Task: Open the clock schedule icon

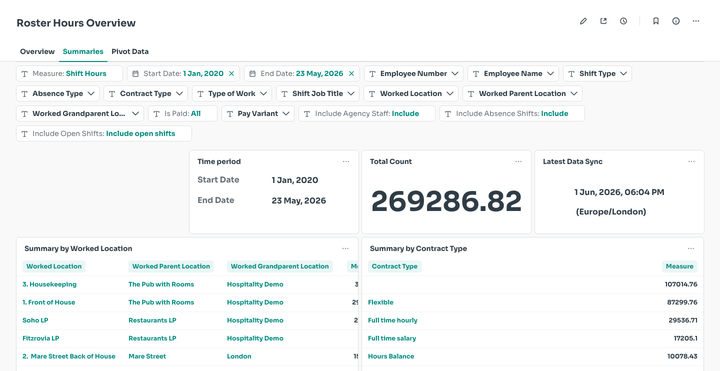Action: point(623,21)
